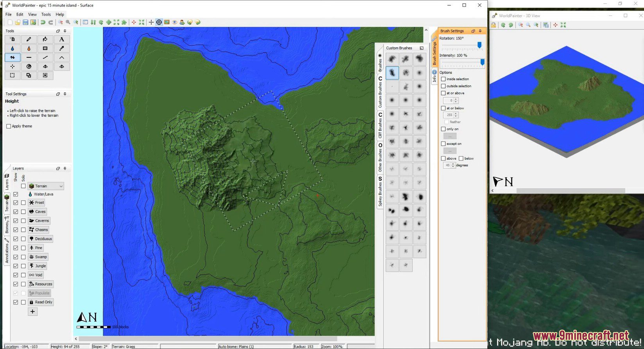Undock the Brush Settings panel
The width and height of the screenshot is (644, 349).
[x=473, y=31]
